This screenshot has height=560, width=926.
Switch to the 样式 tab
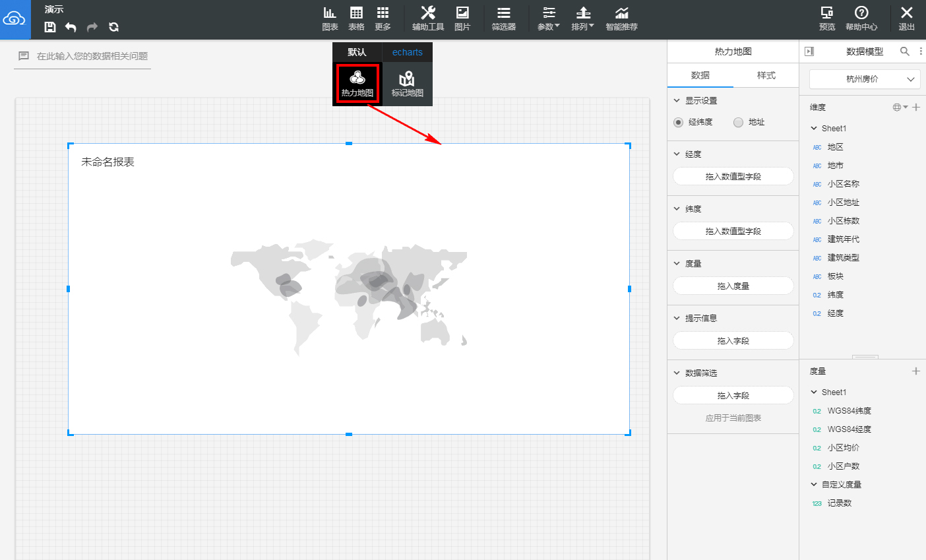[x=766, y=75]
